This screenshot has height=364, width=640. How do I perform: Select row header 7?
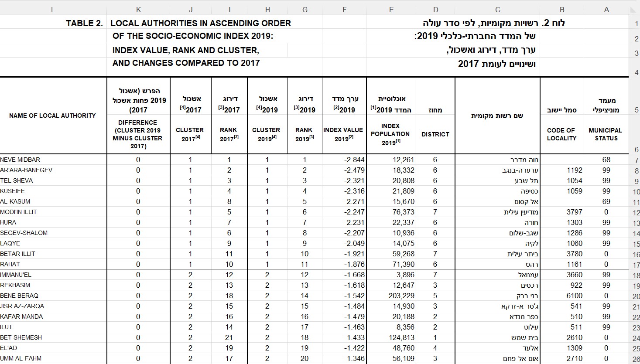pos(636,160)
